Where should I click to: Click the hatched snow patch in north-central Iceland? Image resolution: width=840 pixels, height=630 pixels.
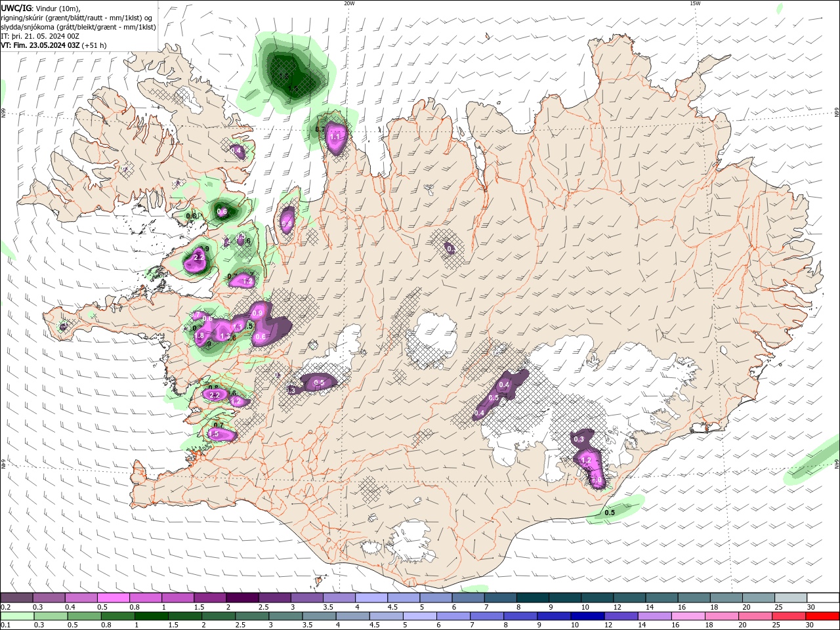(x=449, y=249)
